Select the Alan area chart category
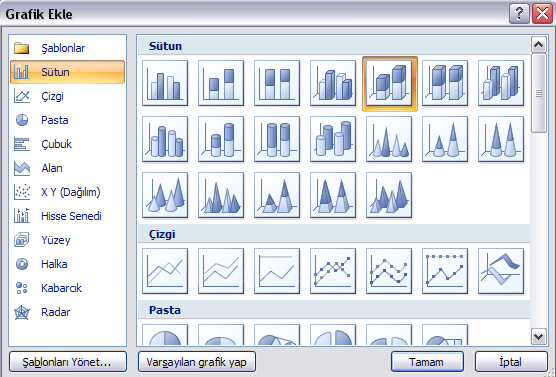The height and width of the screenshot is (377, 556). pyautogui.click(x=67, y=168)
